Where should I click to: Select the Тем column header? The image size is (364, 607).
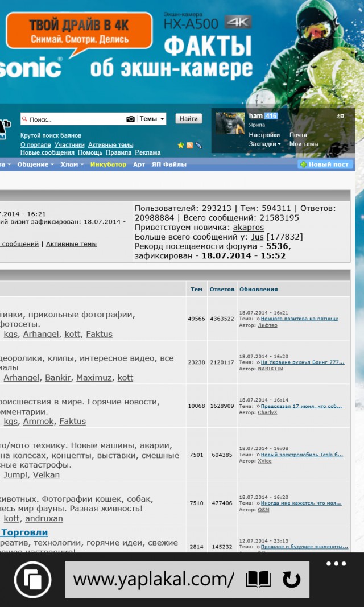196,289
